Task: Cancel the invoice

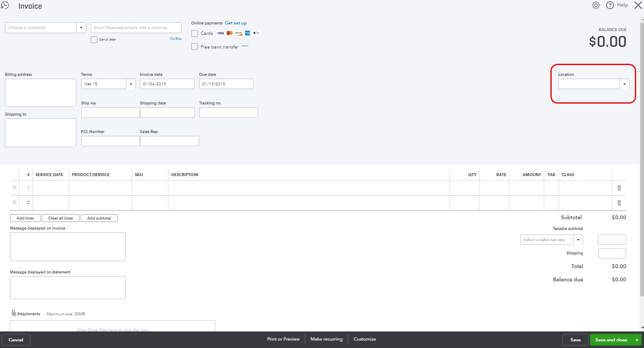Action: [16, 340]
